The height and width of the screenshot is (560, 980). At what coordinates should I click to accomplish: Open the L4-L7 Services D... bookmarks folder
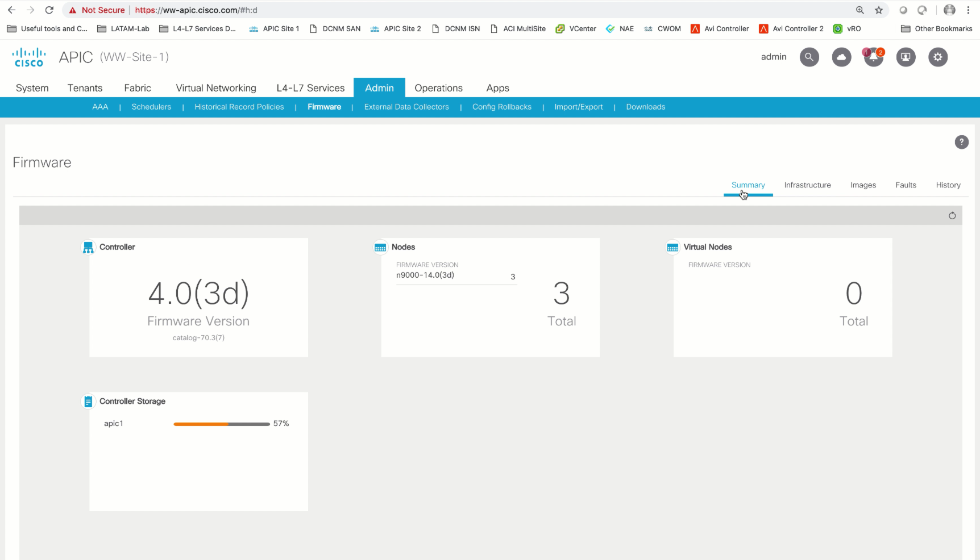pos(198,28)
